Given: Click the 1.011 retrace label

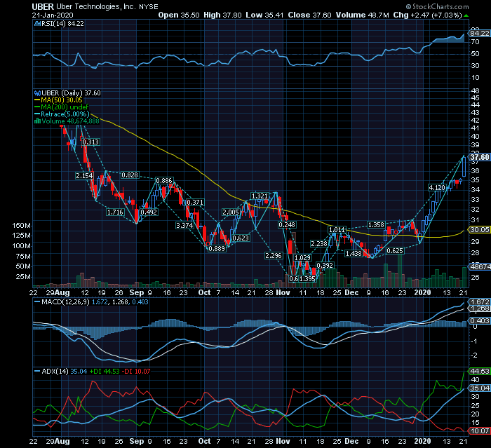Looking at the screenshot, I should [x=337, y=229].
